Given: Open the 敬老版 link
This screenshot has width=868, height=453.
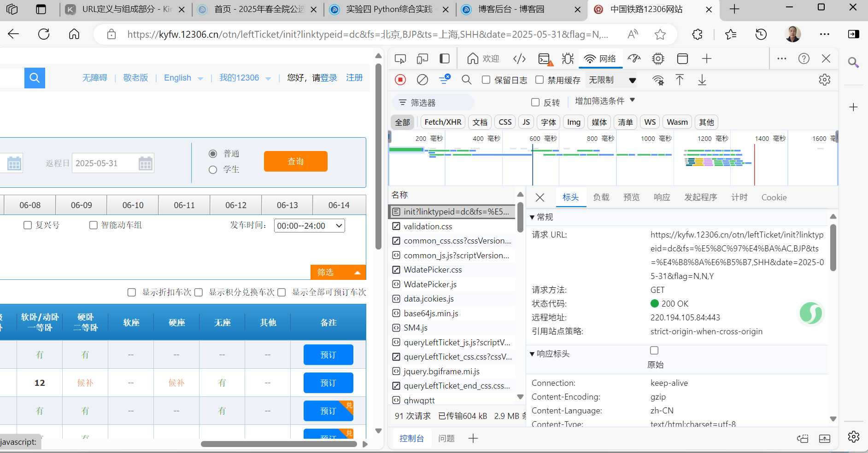Looking at the screenshot, I should pos(135,78).
